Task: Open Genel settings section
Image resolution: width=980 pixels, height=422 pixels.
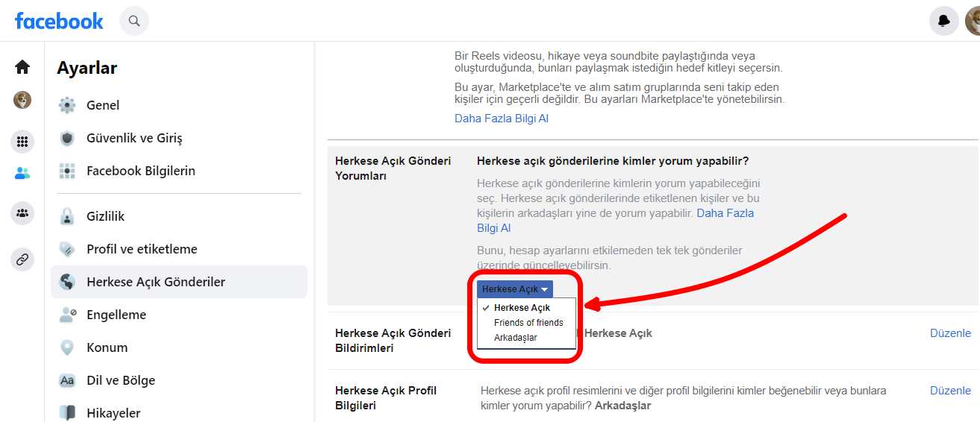Action: [103, 105]
